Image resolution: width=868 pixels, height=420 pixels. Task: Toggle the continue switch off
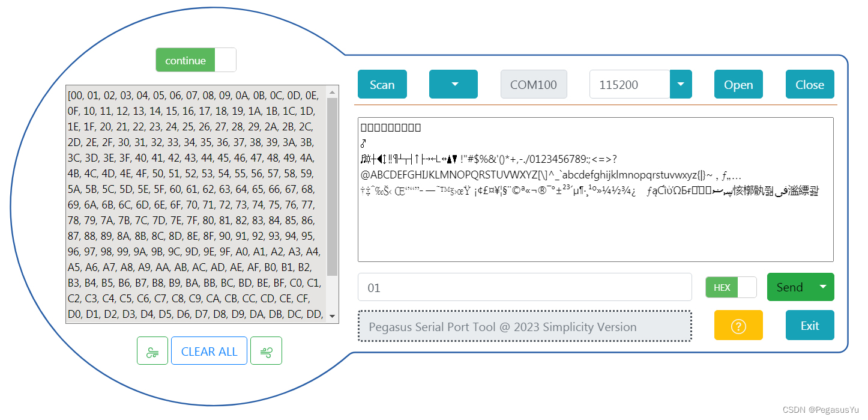coord(225,59)
